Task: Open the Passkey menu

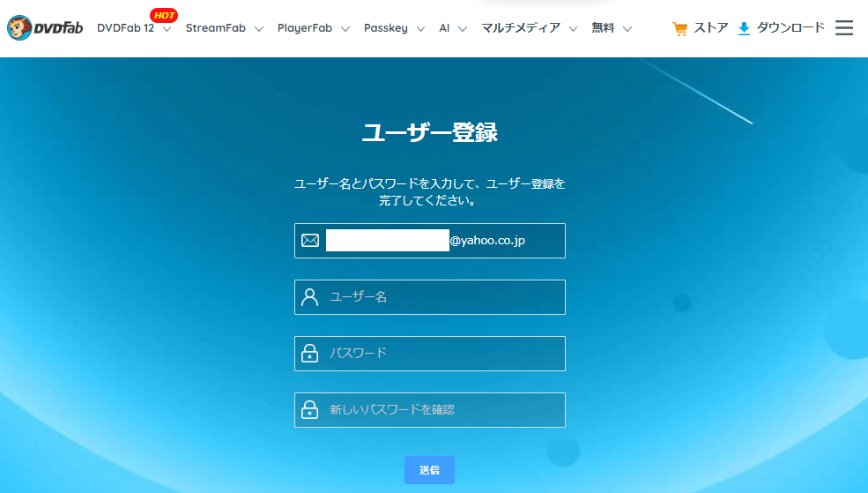Action: (385, 28)
